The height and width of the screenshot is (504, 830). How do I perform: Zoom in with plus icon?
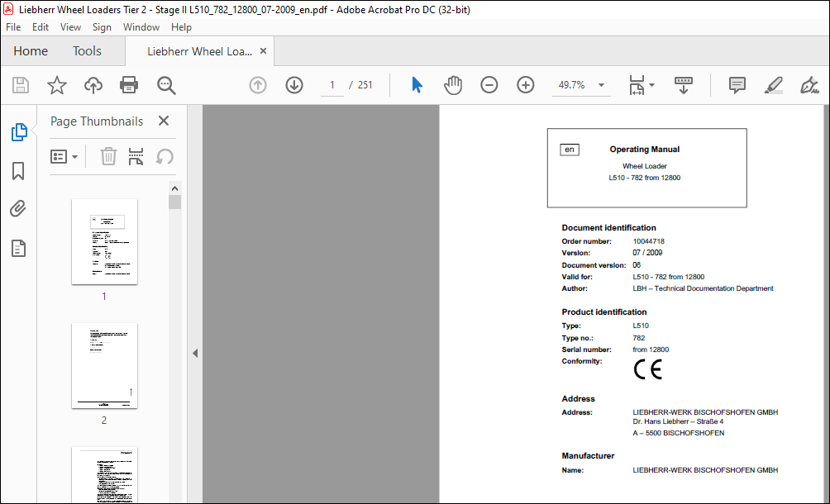pos(526,85)
